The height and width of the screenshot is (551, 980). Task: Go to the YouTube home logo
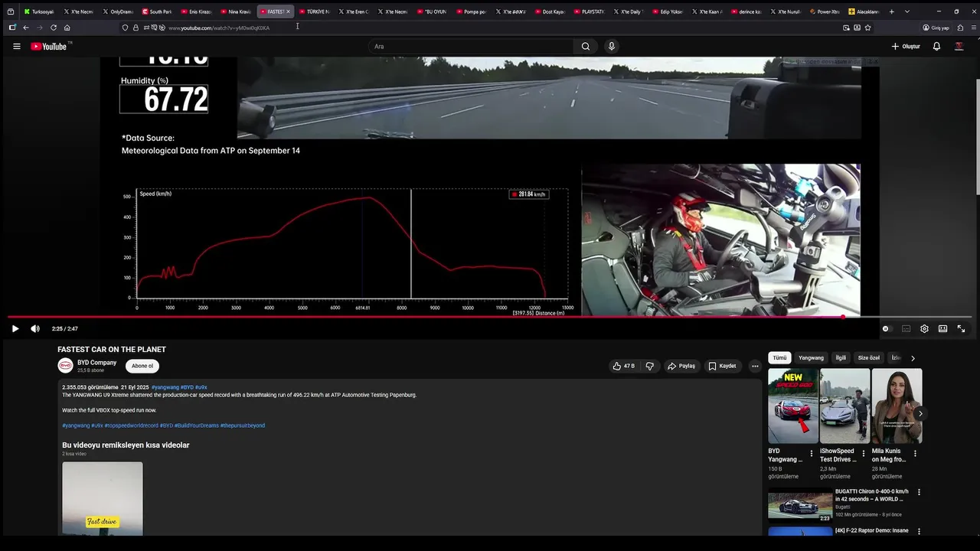[49, 47]
